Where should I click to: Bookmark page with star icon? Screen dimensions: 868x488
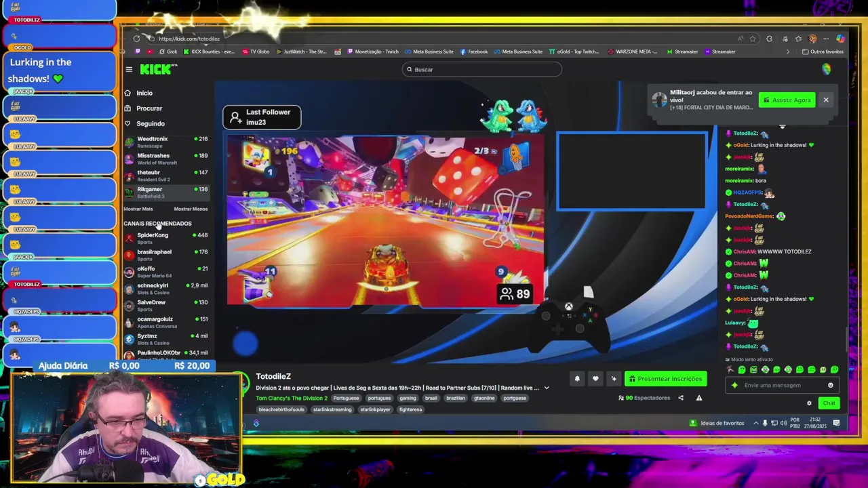tap(754, 39)
